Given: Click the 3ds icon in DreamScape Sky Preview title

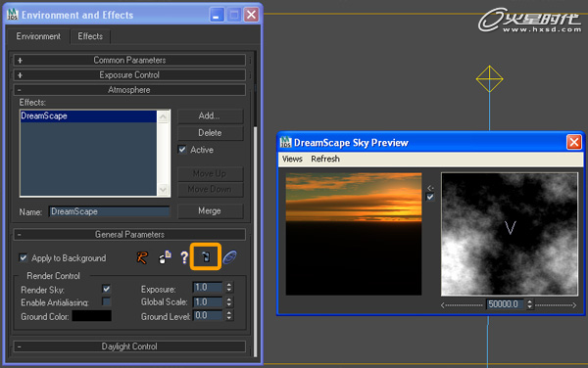Looking at the screenshot, I should (x=285, y=142).
